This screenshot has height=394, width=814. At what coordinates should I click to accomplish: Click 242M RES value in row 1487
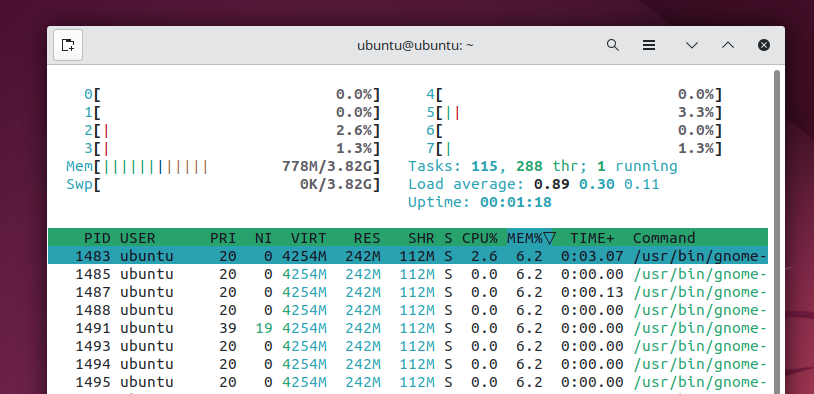(363, 292)
